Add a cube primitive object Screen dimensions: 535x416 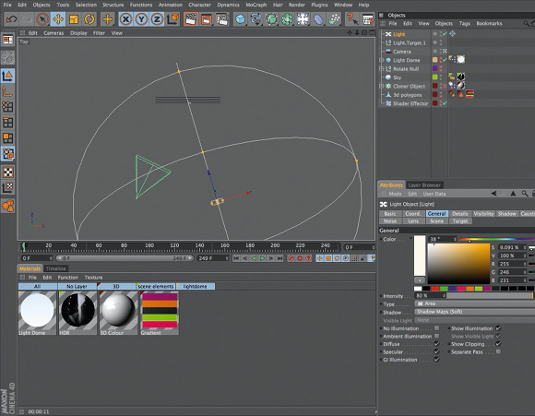pyautogui.click(x=241, y=19)
